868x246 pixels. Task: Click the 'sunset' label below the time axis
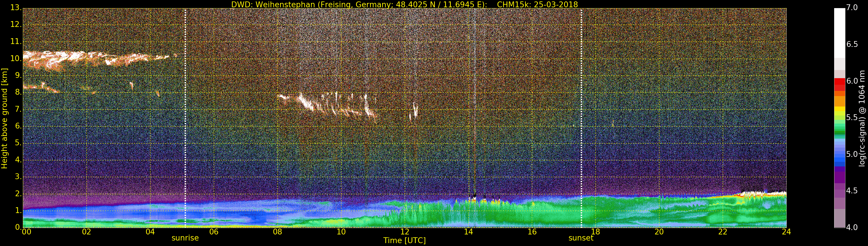click(581, 238)
